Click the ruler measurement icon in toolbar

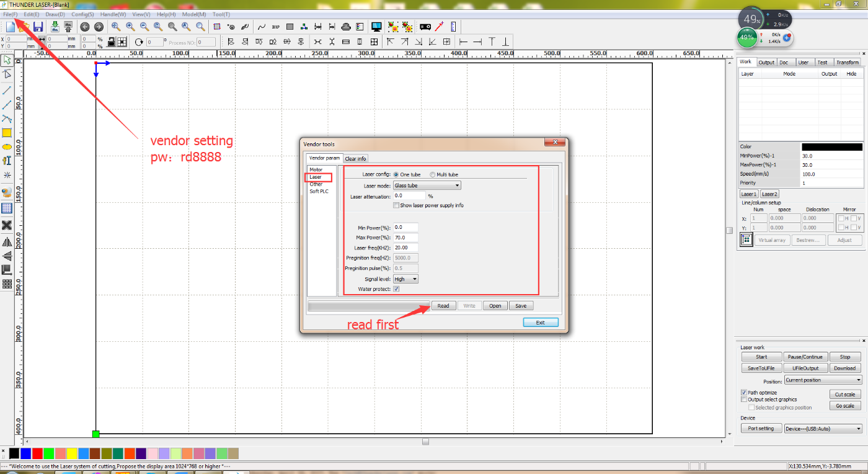pyautogui.click(x=453, y=27)
